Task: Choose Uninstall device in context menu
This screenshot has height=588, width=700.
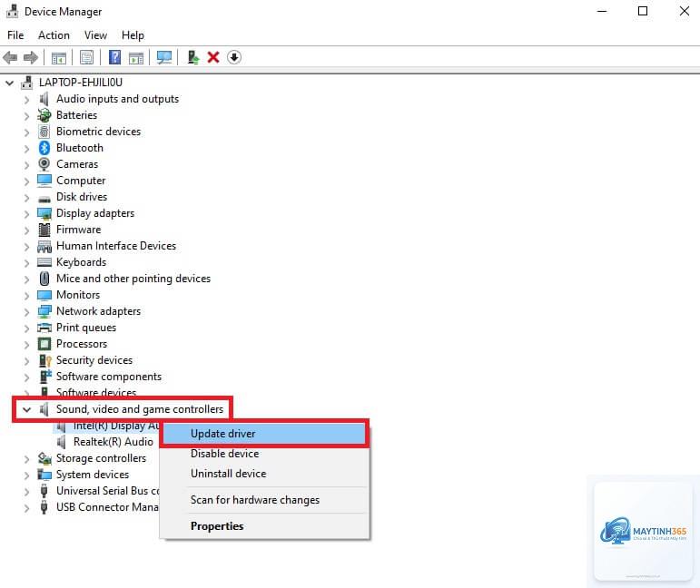Action: (264, 474)
